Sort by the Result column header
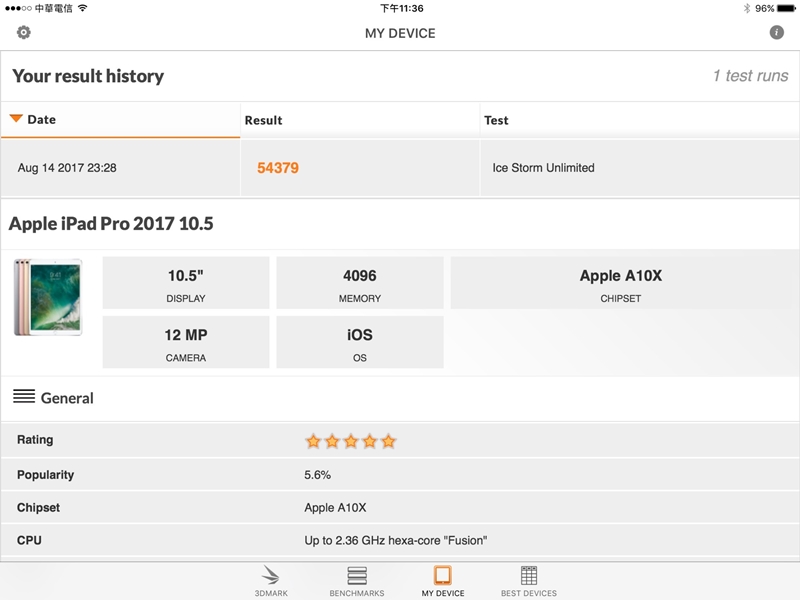The width and height of the screenshot is (800, 600). [x=263, y=120]
